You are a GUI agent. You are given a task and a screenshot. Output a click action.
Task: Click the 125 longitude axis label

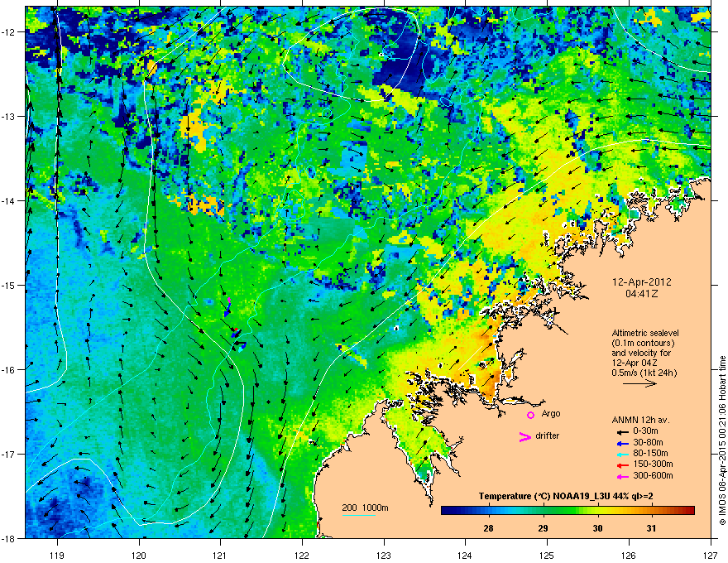coord(547,555)
